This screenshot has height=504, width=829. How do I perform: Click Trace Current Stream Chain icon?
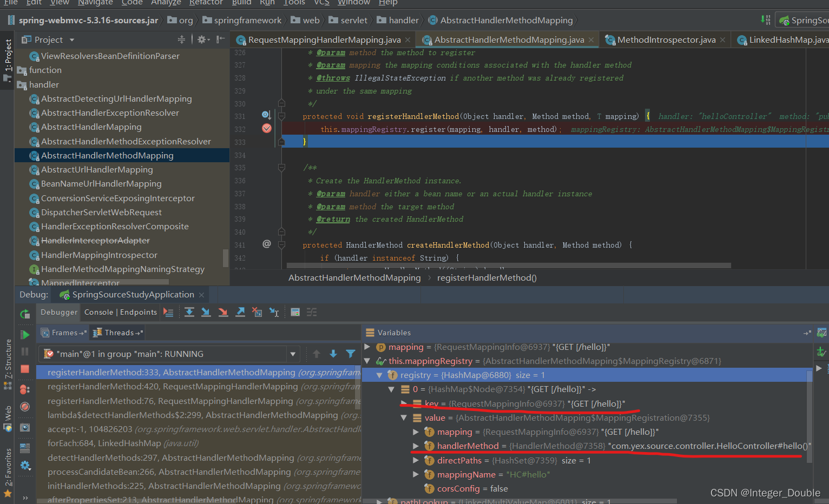point(312,312)
